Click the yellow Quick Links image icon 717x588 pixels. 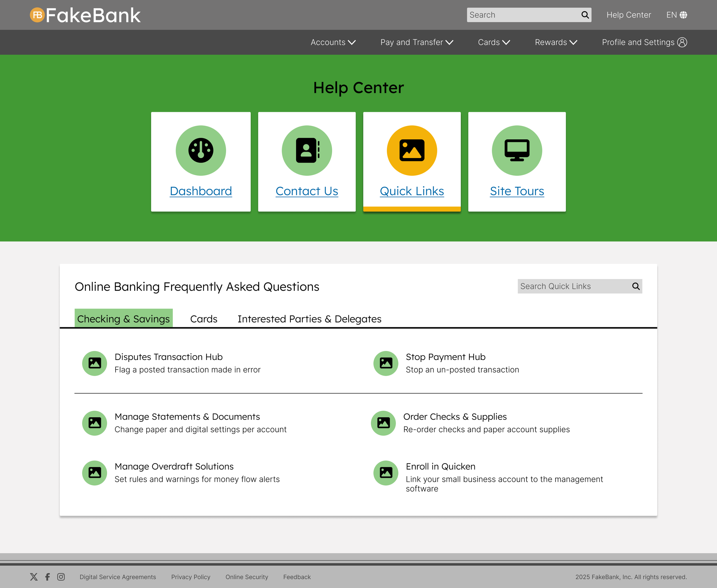click(412, 150)
